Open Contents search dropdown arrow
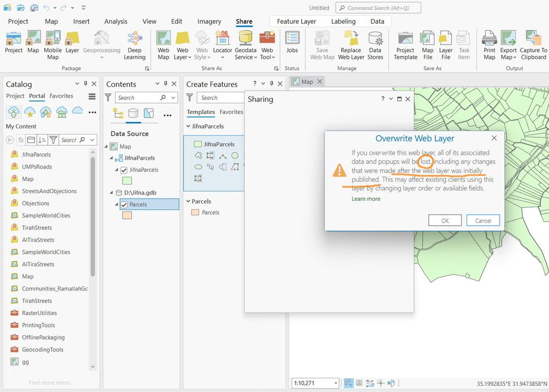 click(x=173, y=98)
